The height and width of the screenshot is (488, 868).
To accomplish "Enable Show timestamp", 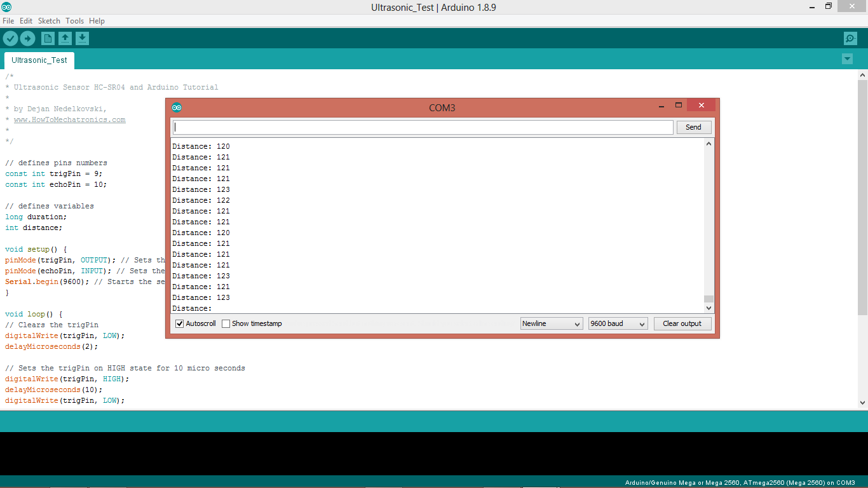I will pyautogui.click(x=226, y=323).
